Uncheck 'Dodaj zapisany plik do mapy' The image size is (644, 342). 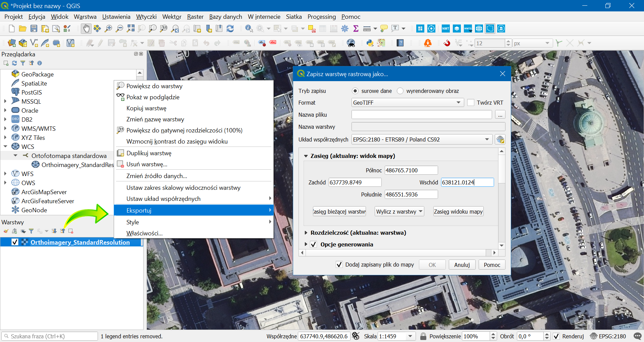[x=339, y=265]
